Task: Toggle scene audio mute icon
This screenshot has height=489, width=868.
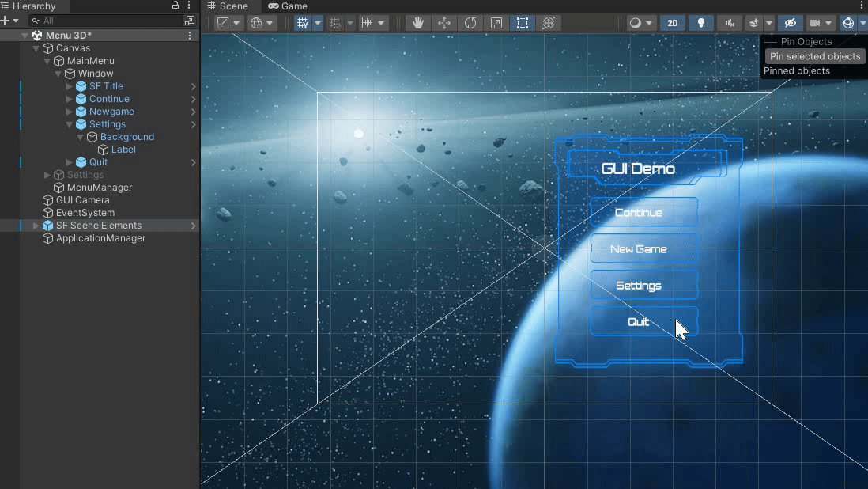Action: point(730,23)
